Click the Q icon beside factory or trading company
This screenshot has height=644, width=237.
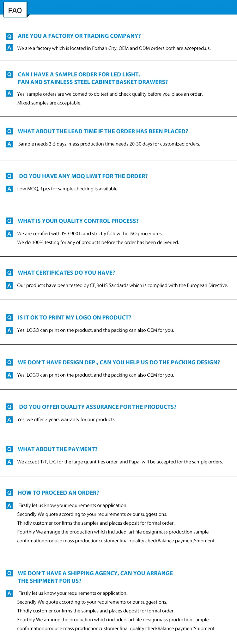click(9, 36)
